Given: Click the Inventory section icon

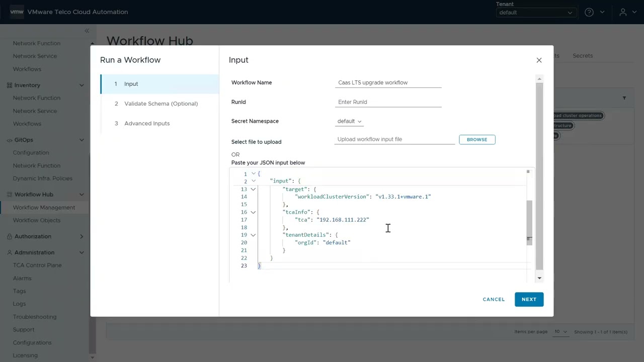Looking at the screenshot, I should tap(9, 85).
